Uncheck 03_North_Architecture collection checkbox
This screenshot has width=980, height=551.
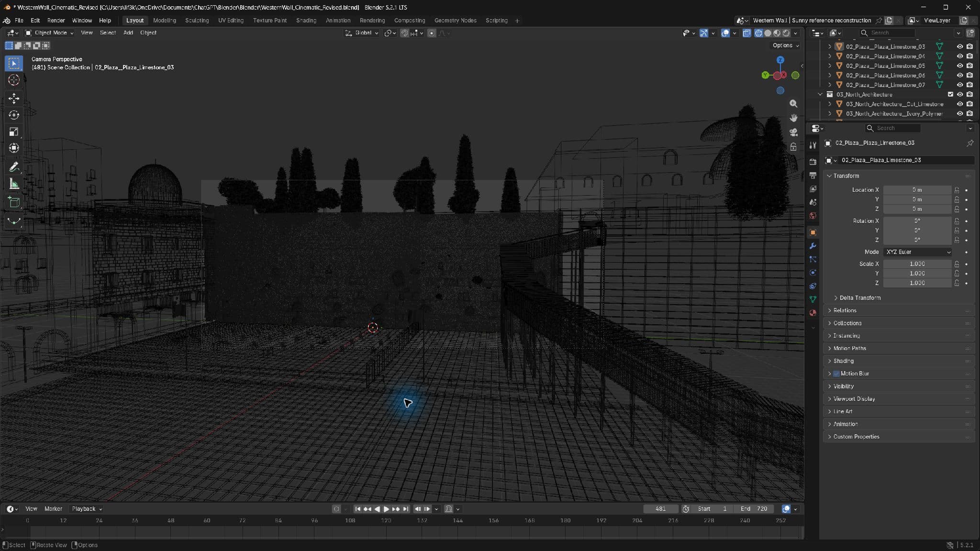pos(950,94)
